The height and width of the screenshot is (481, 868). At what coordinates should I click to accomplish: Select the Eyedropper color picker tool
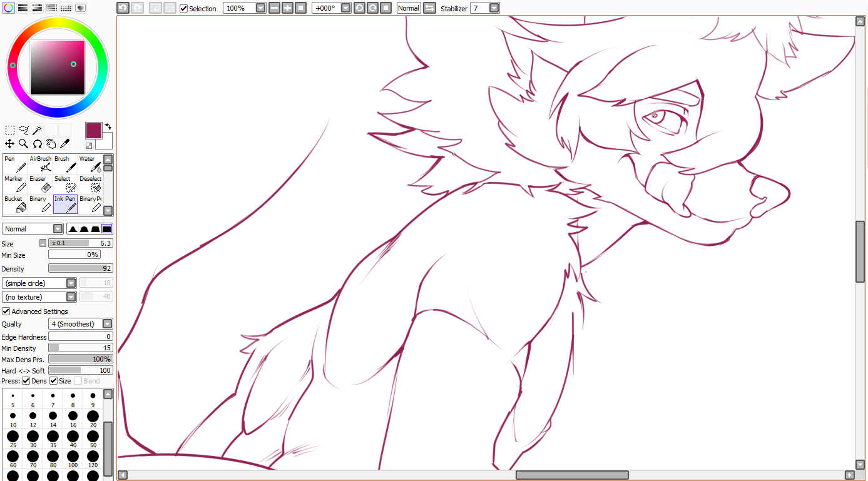click(x=65, y=144)
